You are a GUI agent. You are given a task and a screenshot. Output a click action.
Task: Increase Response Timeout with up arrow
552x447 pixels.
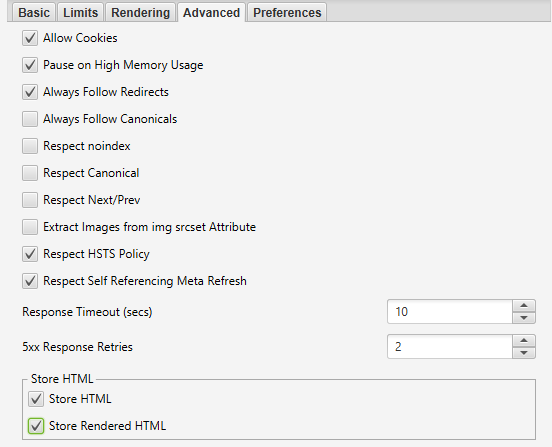click(524, 306)
